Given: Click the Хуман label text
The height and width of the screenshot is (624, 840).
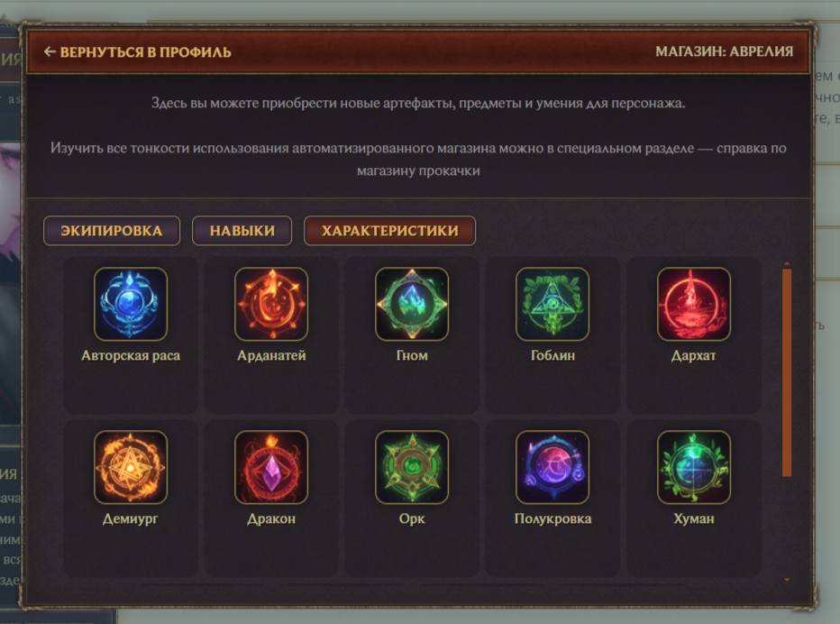Looking at the screenshot, I should (694, 518).
